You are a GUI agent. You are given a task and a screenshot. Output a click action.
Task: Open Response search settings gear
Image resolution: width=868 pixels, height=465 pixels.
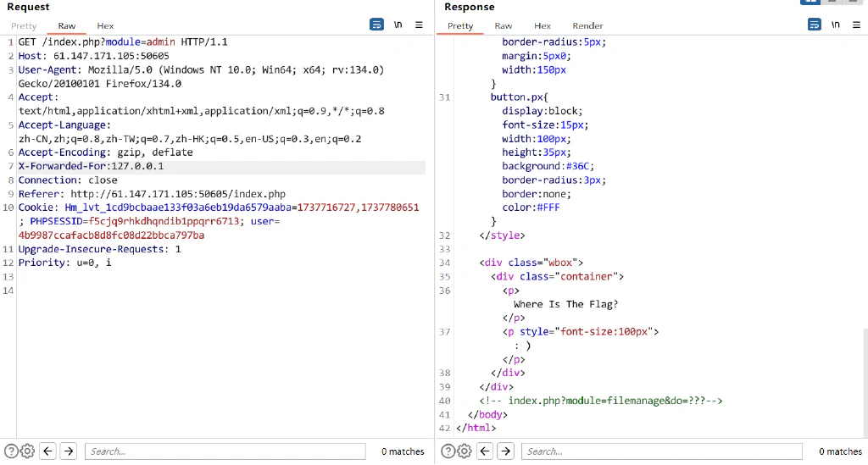tap(464, 451)
